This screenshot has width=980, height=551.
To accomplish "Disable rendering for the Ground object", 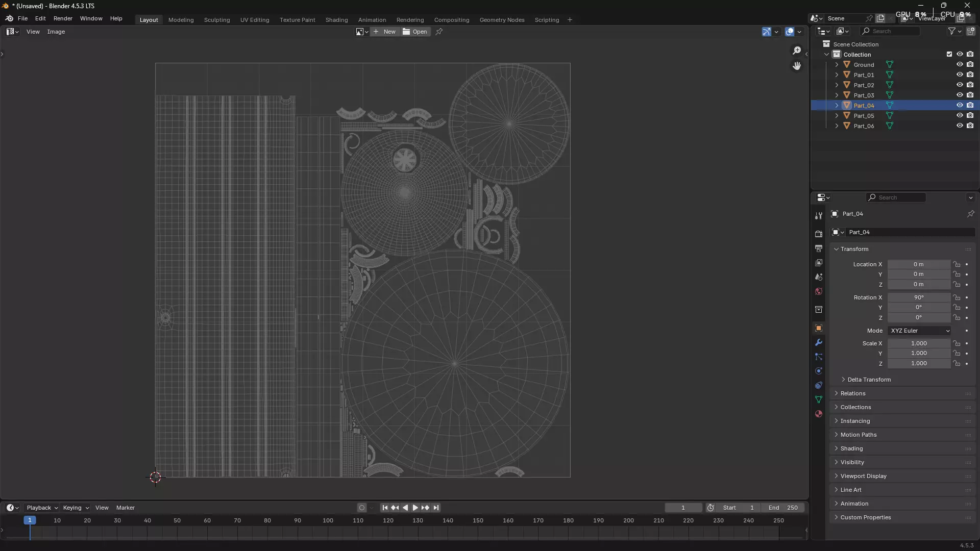I will click(970, 64).
